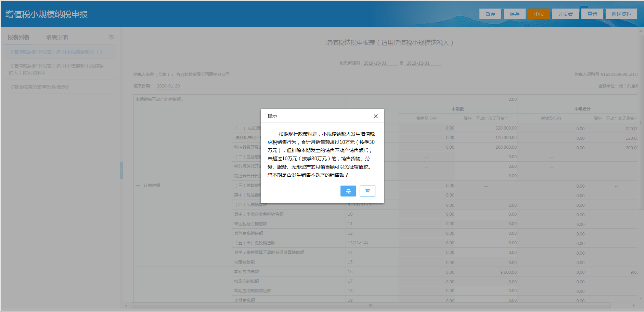Viewport: 644px width, 312px height.
Task: Click the stacked-layers icon in the sidebar header
Action: 111,37
